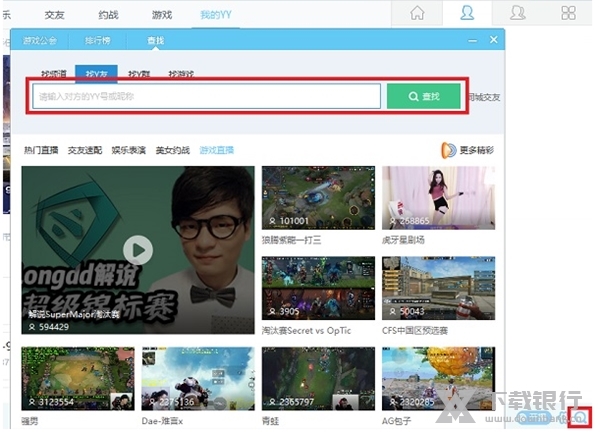
Task: Click the 594429 viewer count
Action: 54,327
